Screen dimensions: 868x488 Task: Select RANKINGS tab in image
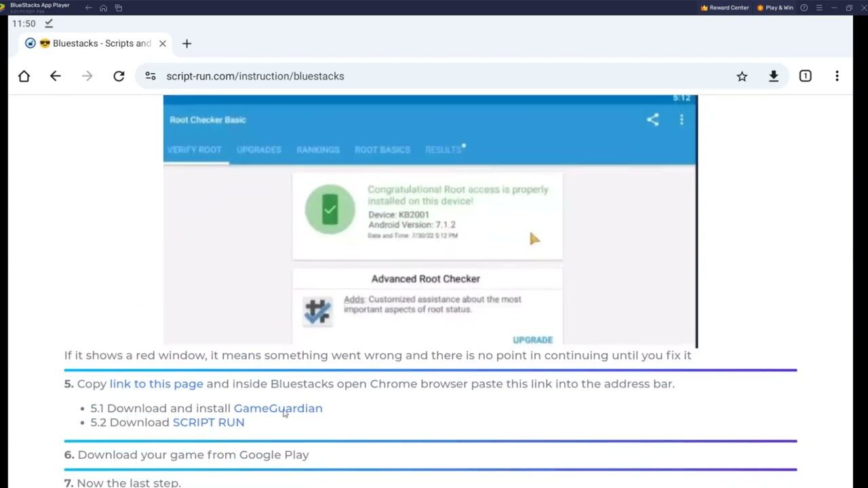pyautogui.click(x=317, y=150)
